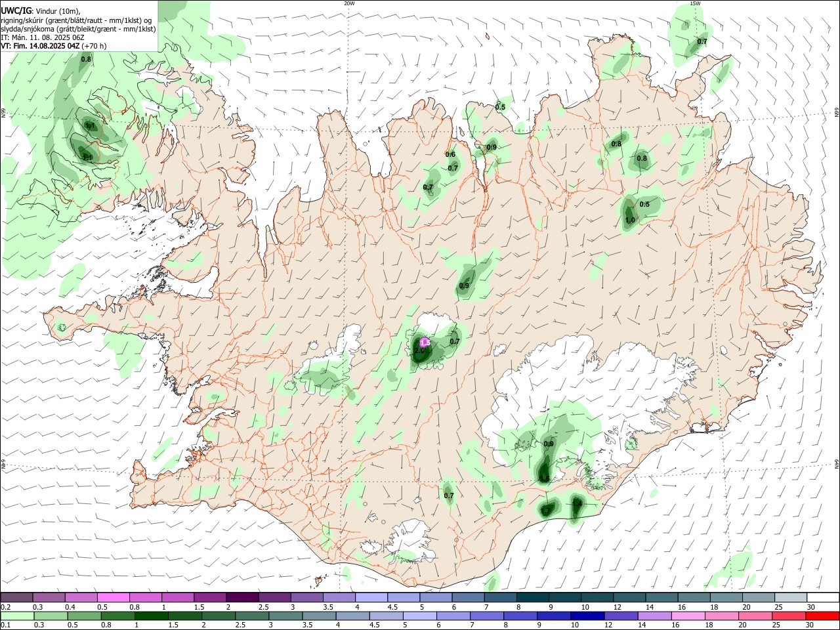Select lower legend bright red swatch above 30
This screenshot has width=840, height=630.
[822, 616]
